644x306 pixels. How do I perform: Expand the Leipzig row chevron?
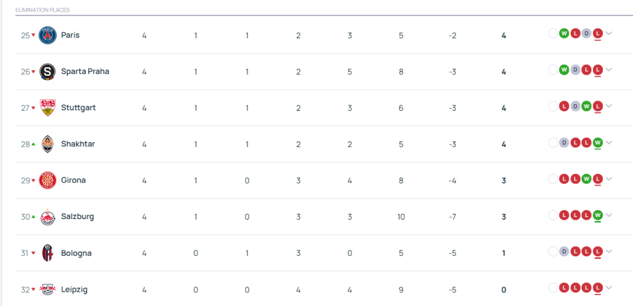(x=609, y=287)
